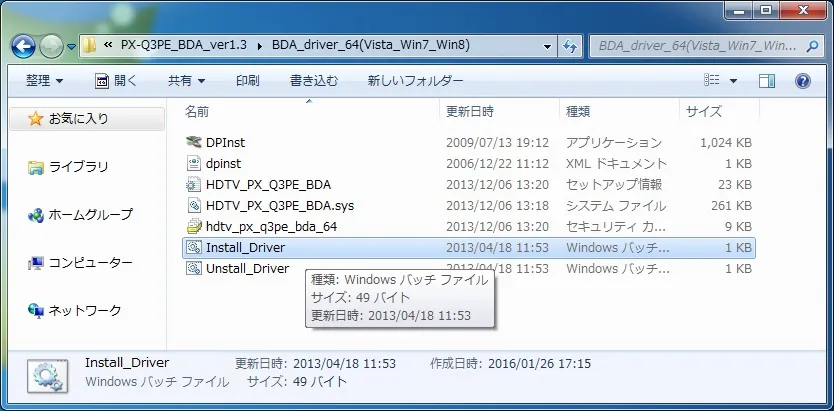Click the 1,024 KB size cell
This screenshot has height=411, width=834.
726,142
